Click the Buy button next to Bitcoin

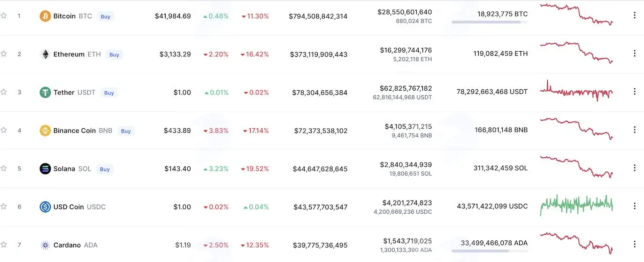(106, 16)
